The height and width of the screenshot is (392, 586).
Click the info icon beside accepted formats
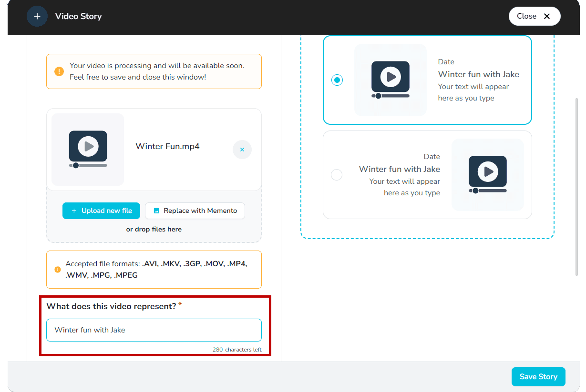(x=58, y=270)
